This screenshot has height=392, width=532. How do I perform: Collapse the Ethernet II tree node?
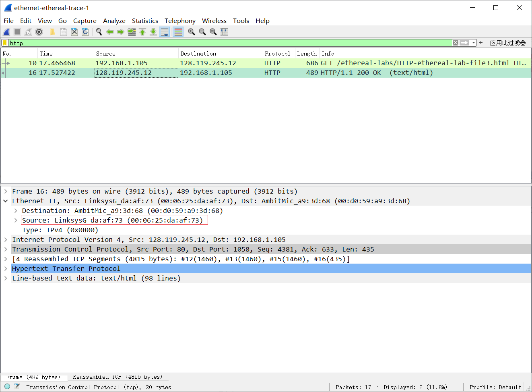pos(6,201)
